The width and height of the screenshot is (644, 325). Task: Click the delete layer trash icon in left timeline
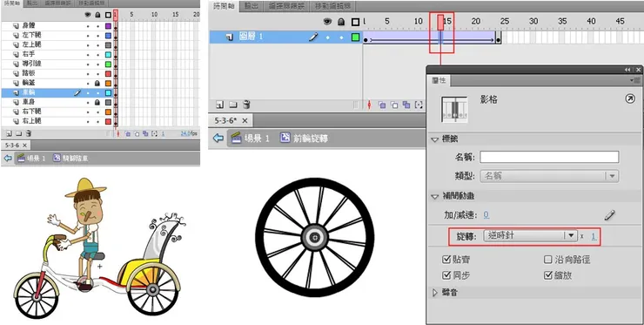click(x=29, y=133)
